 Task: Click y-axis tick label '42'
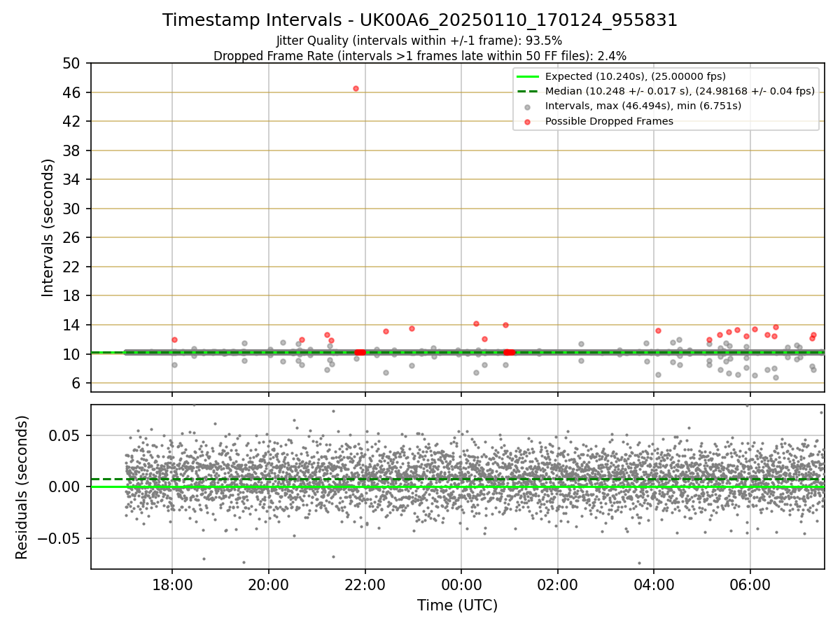[73, 122]
